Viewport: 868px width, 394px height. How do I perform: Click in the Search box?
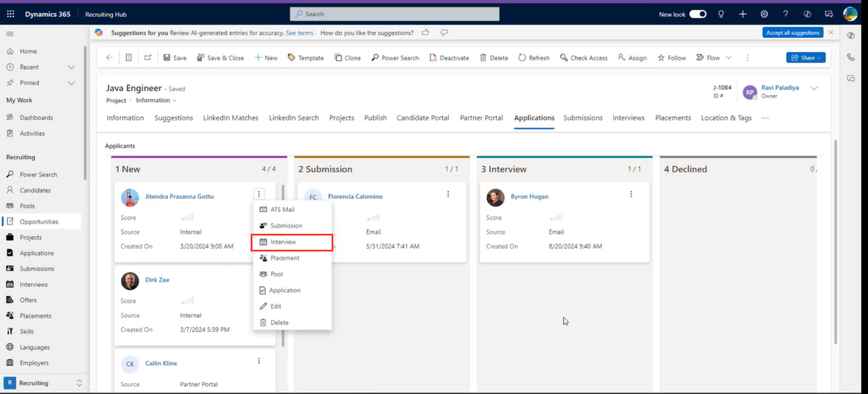point(394,14)
